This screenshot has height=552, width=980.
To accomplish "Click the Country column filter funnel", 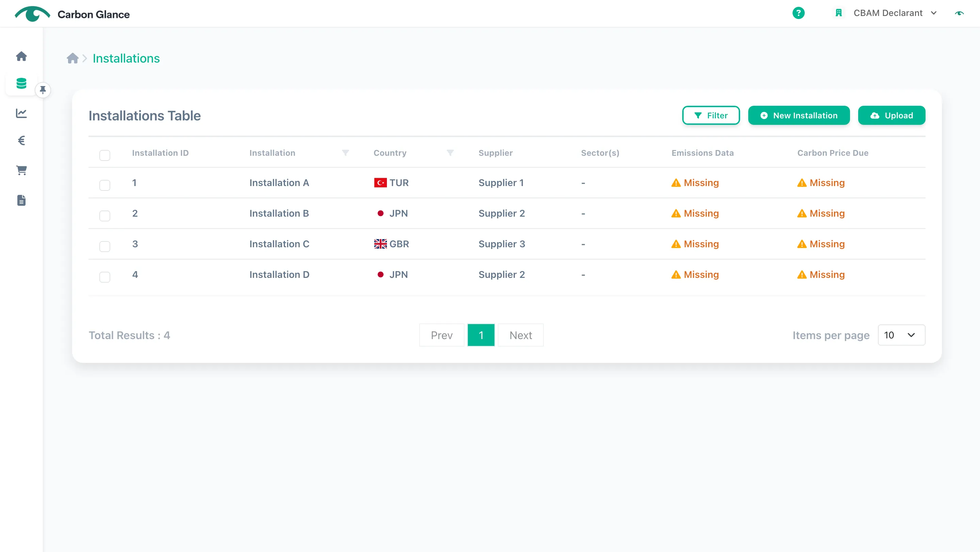I will pyautogui.click(x=450, y=153).
